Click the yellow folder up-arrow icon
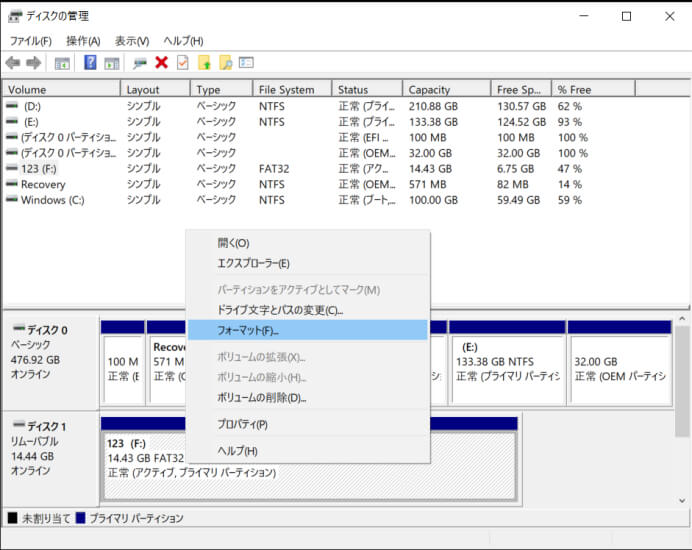Viewport: 692px width, 550px height. 204,63
